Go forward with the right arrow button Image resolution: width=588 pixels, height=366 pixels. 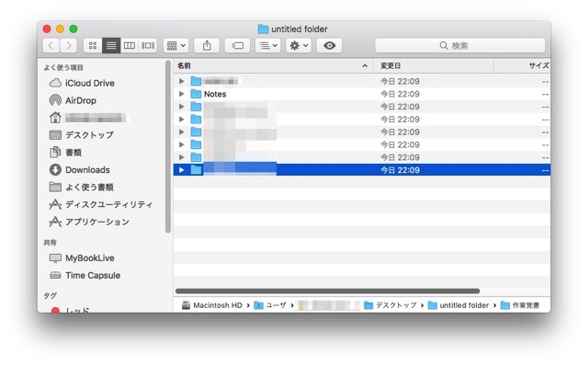[x=69, y=45]
